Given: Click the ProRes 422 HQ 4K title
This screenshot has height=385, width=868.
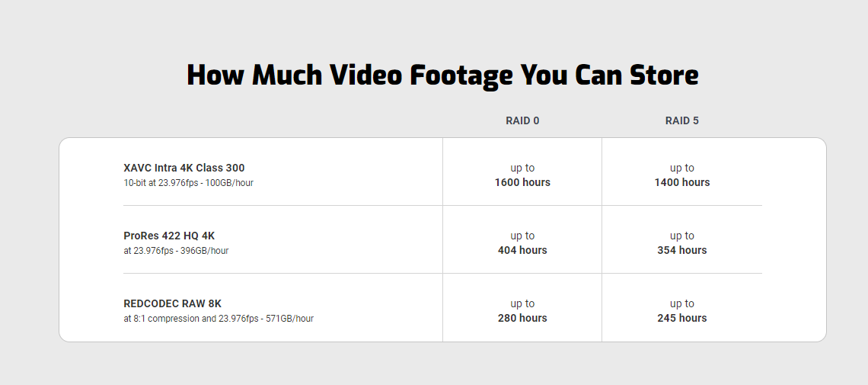Looking at the screenshot, I should 169,236.
